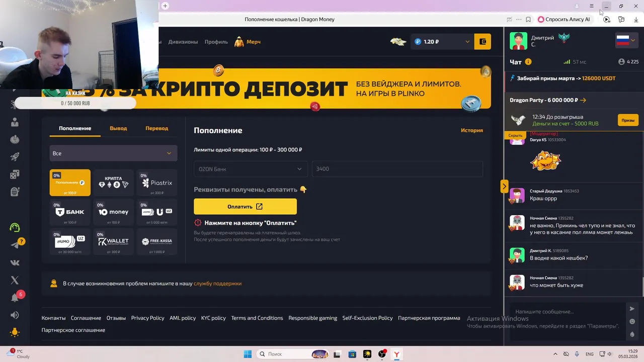Image resolution: width=644 pixels, height=362 pixels.
Task: Open Yandex Browser in the taskbar
Action: 396,354
